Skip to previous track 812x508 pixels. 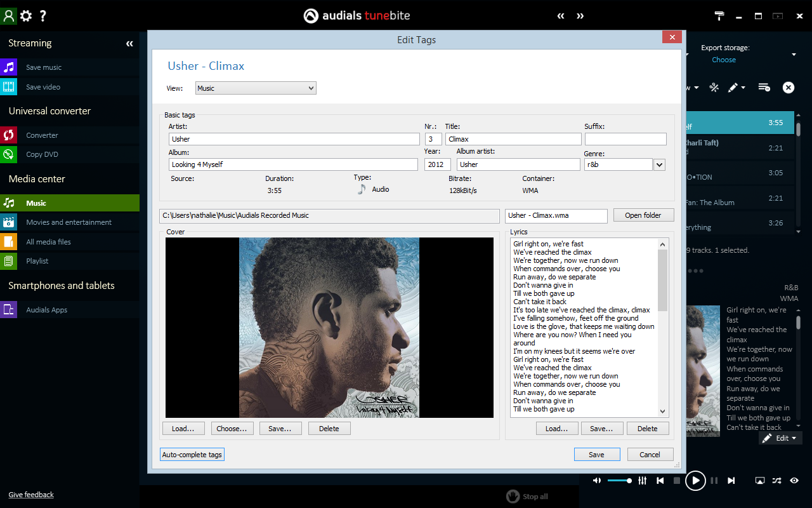(660, 481)
